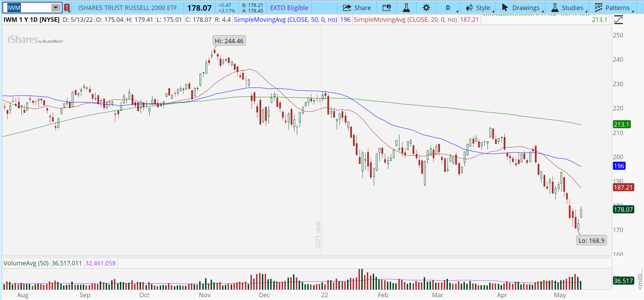The height and width of the screenshot is (300, 644).
Task: Click the 230 price axis label
Action: (x=618, y=84)
